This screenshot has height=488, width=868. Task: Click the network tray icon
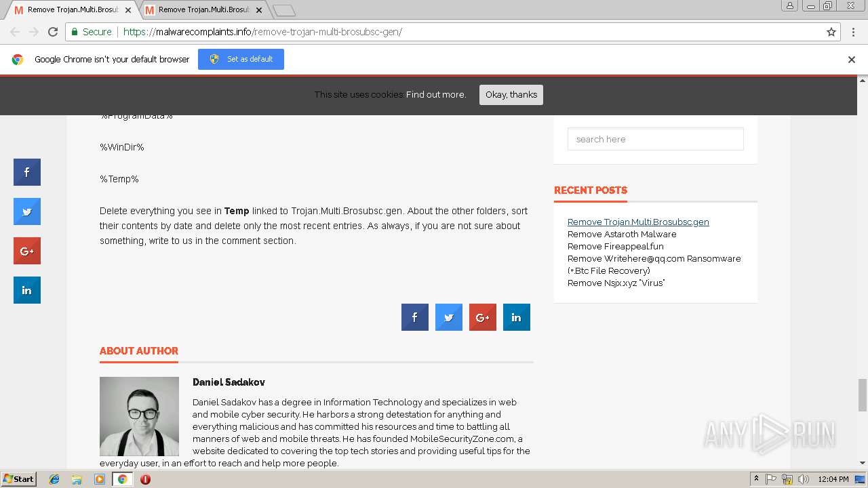point(787,479)
